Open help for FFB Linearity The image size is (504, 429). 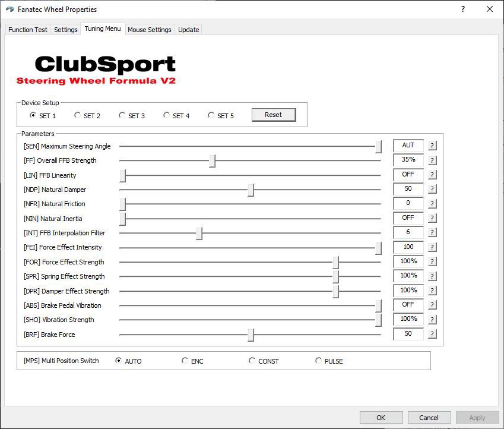(x=432, y=175)
